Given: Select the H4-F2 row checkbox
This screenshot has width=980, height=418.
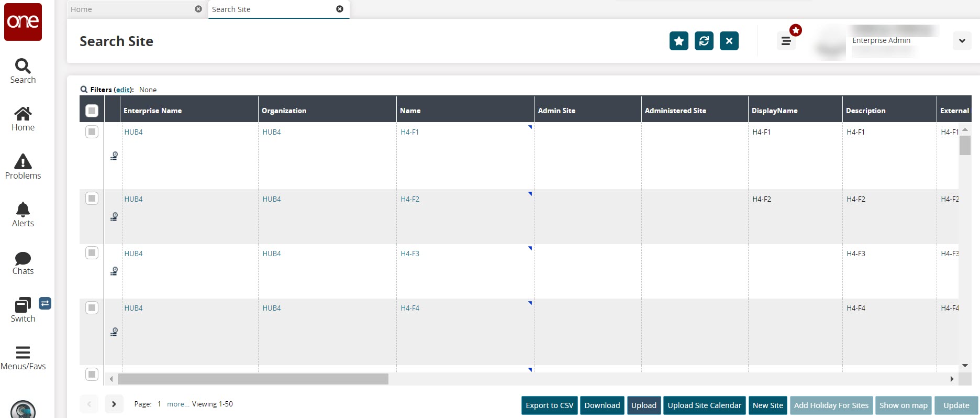Looking at the screenshot, I should point(92,198).
